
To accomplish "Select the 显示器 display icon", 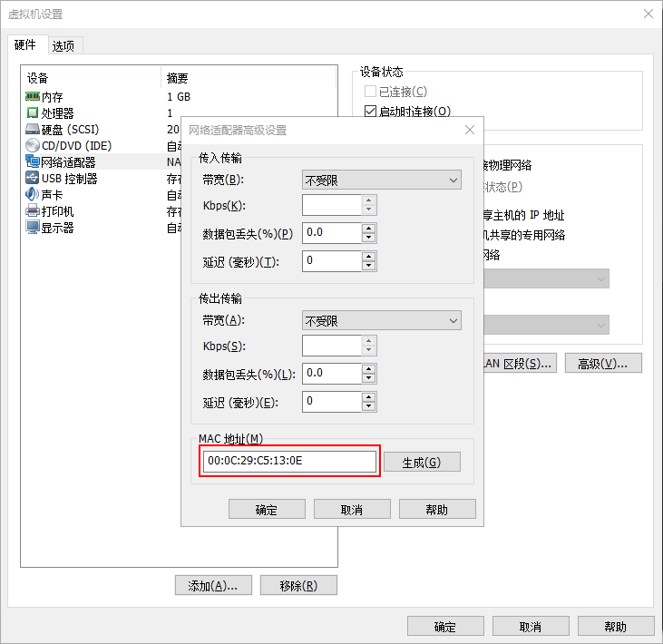I will point(33,227).
